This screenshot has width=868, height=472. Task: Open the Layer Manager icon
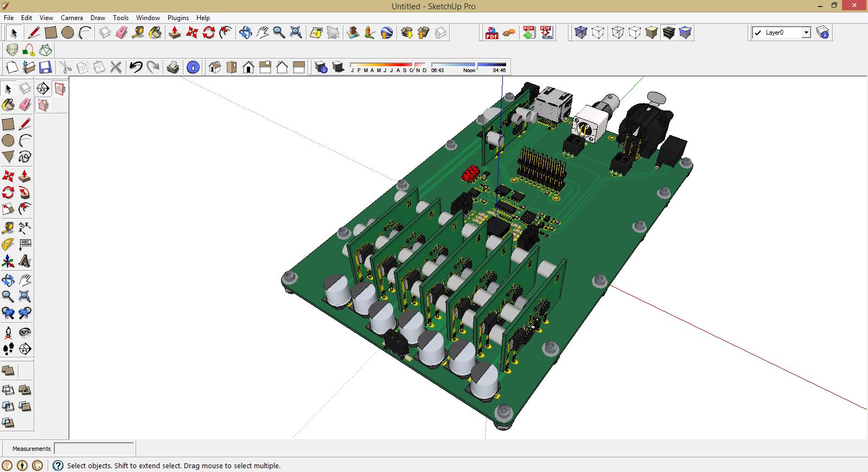pyautogui.click(x=823, y=33)
